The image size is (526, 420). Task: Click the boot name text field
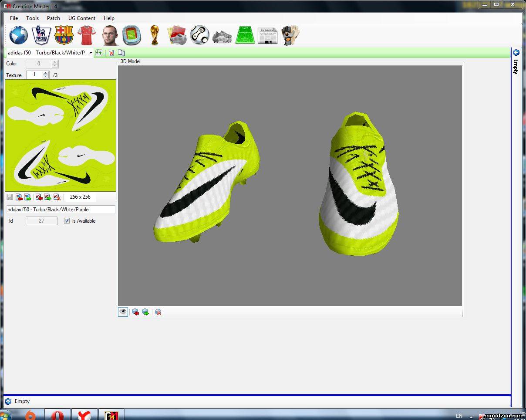(61, 210)
